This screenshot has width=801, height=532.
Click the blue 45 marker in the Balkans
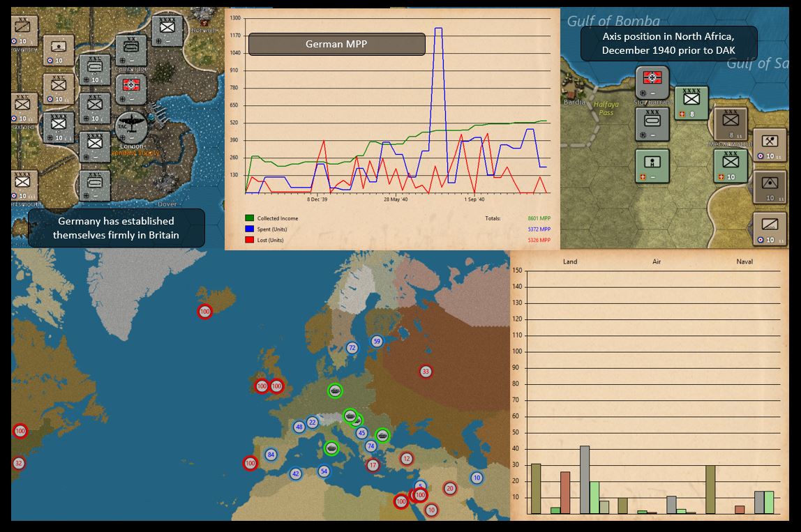[x=361, y=434]
